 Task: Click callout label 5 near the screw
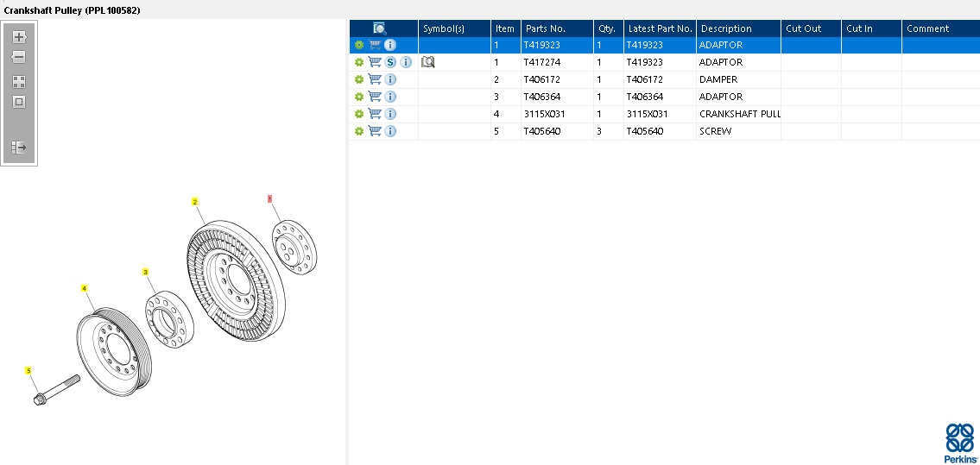point(28,371)
